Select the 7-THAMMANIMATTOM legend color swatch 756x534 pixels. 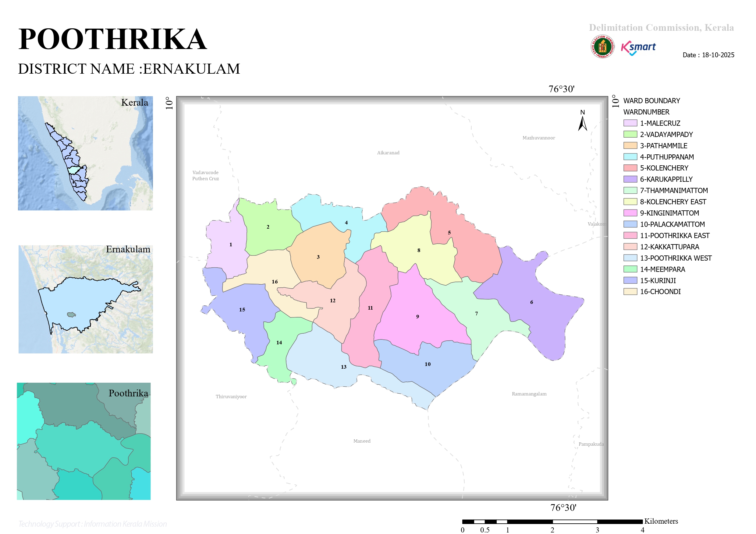point(630,190)
